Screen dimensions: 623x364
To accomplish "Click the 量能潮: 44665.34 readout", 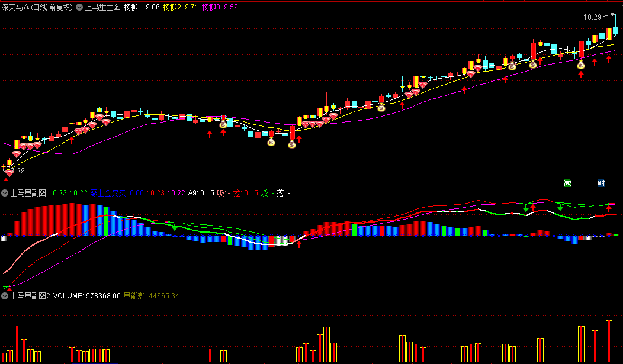I will click(152, 296).
